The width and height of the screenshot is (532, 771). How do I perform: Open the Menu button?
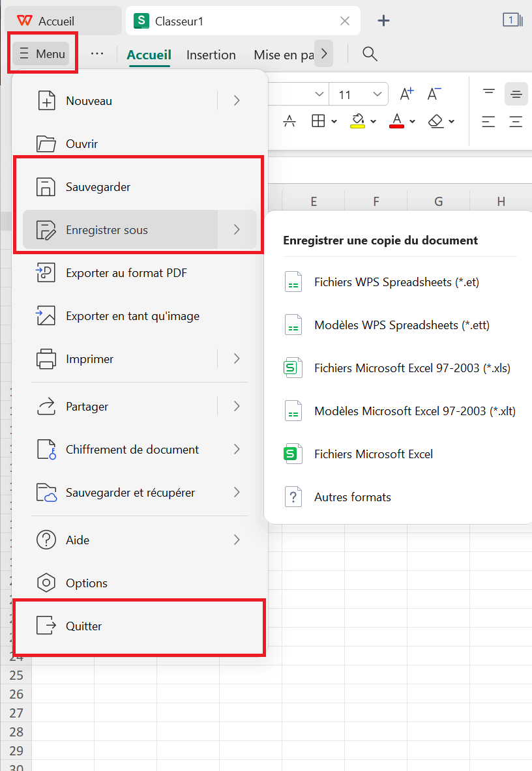42,53
